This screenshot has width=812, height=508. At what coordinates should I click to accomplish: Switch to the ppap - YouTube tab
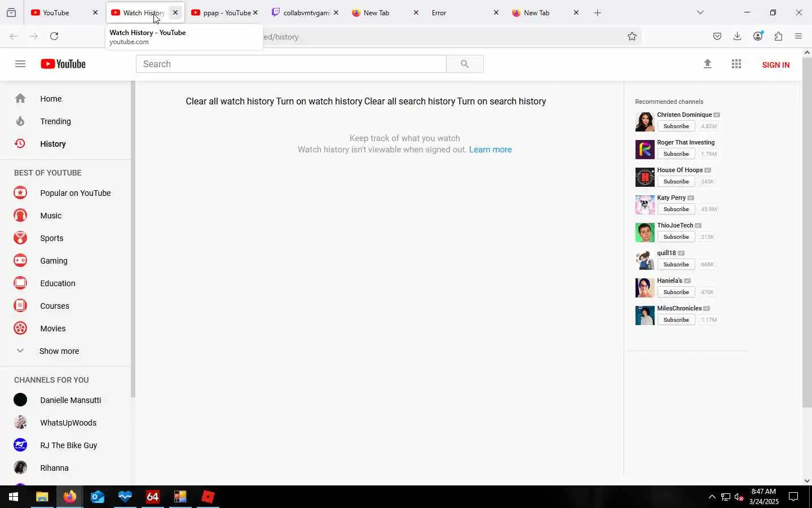click(x=224, y=12)
